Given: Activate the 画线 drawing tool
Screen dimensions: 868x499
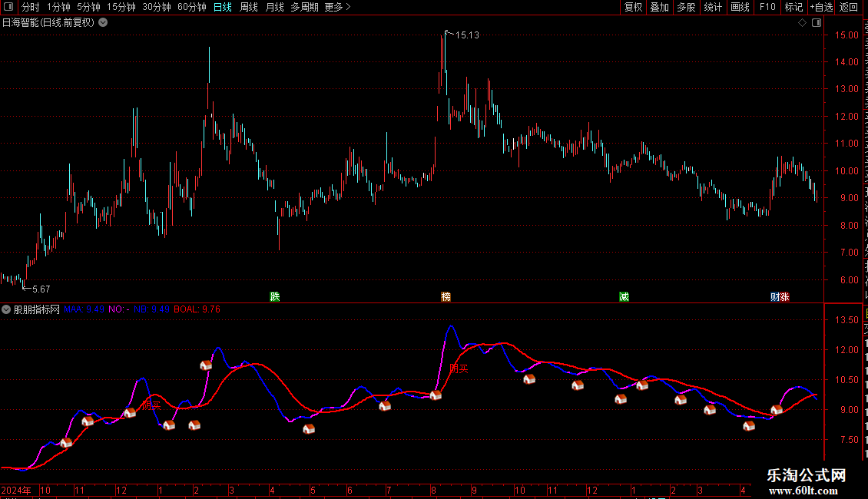Looking at the screenshot, I should pos(740,7).
